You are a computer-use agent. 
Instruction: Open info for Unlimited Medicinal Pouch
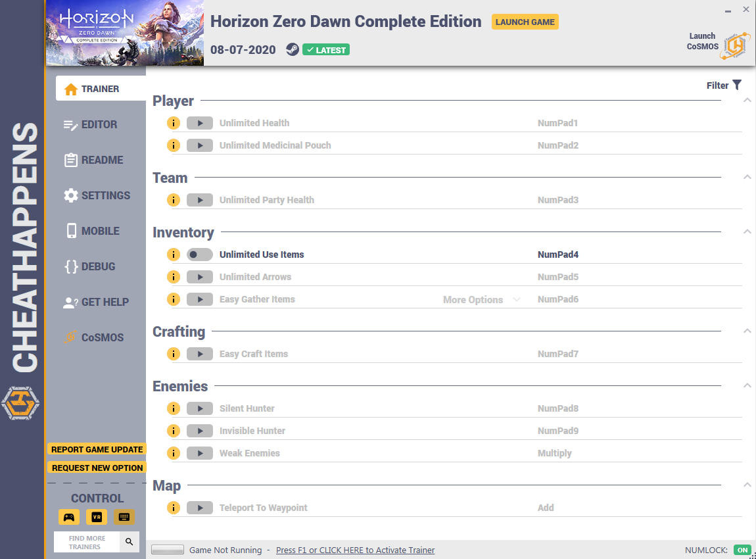[x=173, y=145]
